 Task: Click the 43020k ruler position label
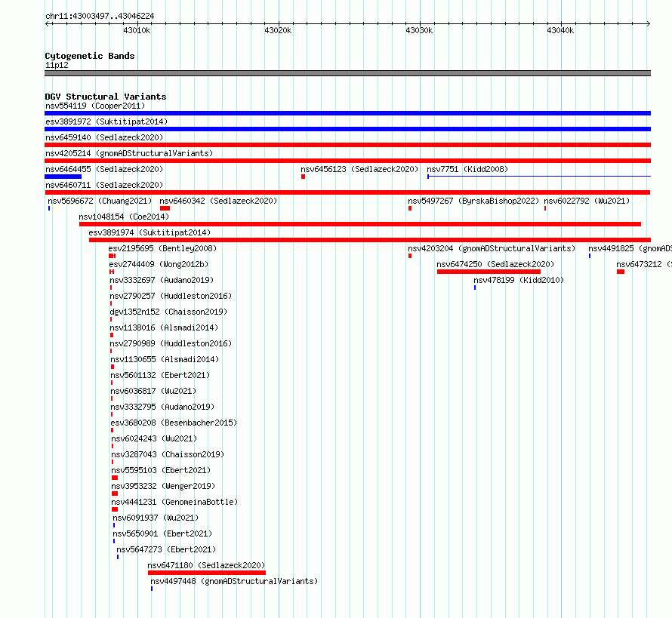(278, 30)
